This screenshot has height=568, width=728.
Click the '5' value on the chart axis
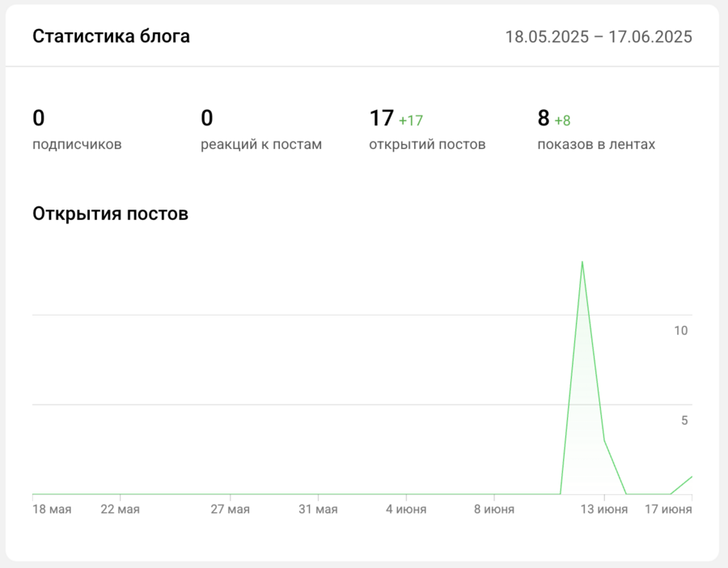point(684,420)
